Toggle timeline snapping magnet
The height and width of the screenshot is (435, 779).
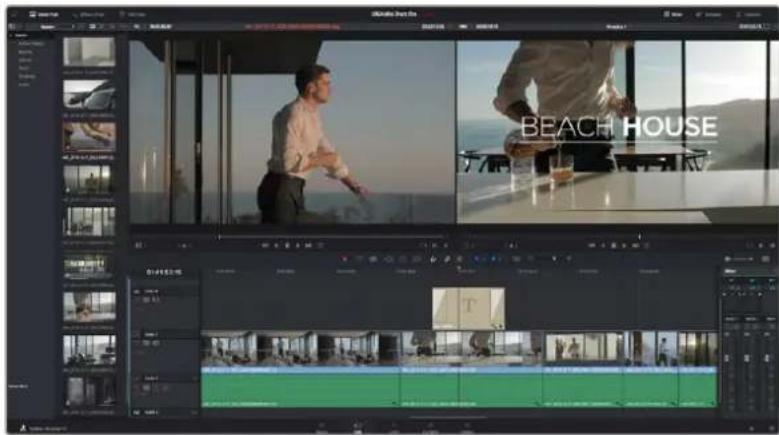tap(433, 259)
